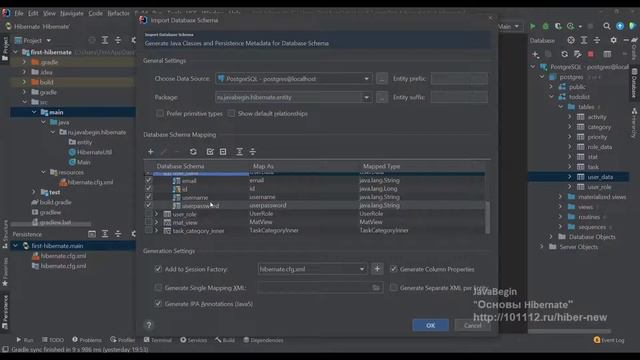This screenshot has width=640, height=360.
Task: Open the Terminal tool window
Action: [x=158, y=340]
